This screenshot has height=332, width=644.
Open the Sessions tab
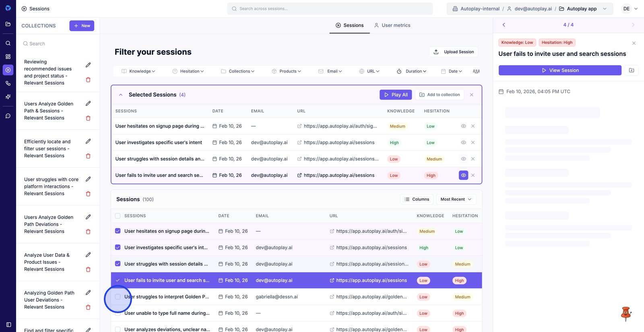pos(349,25)
